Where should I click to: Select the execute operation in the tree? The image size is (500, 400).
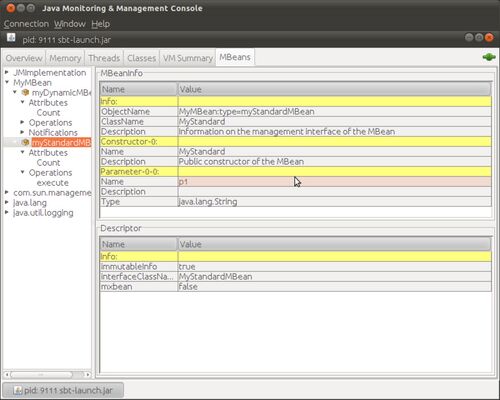(53, 183)
